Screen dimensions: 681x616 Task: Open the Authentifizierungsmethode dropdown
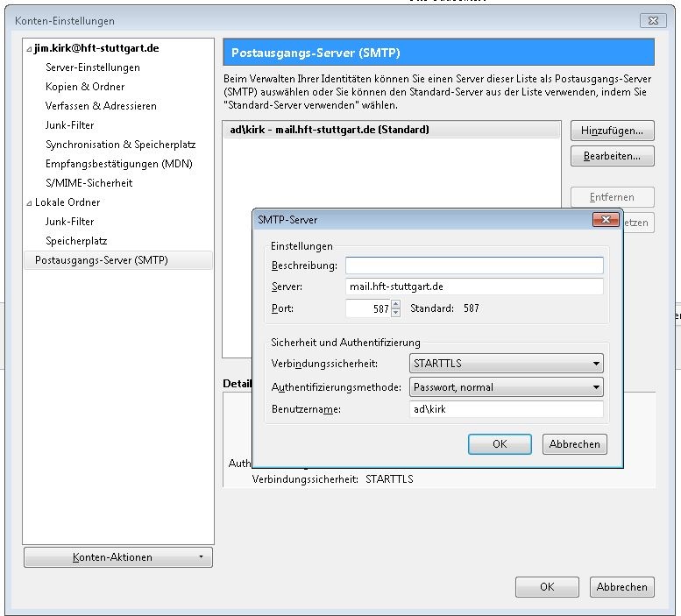[507, 387]
